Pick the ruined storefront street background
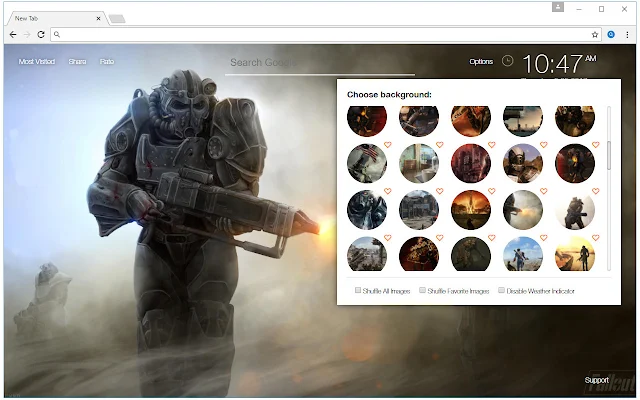Image resolution: width=640 pixels, height=400 pixels. (419, 210)
